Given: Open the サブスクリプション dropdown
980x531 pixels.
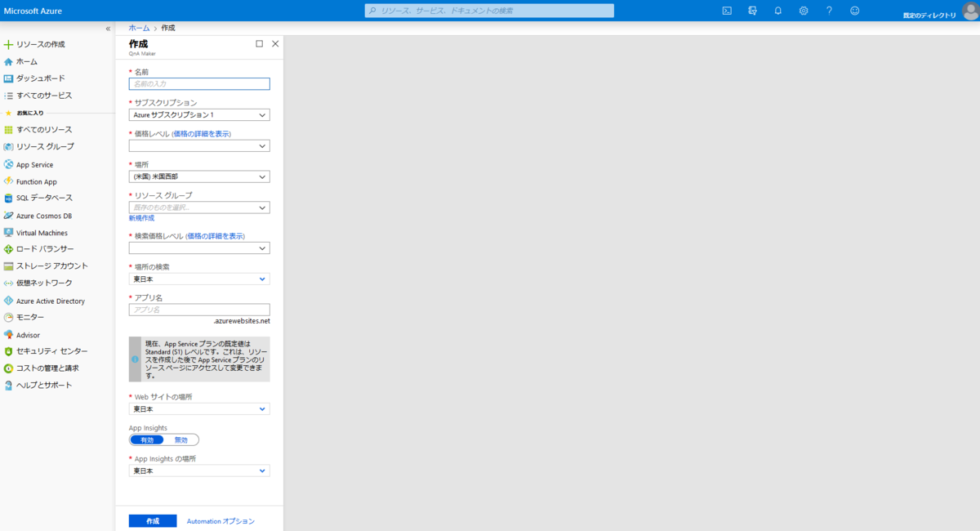Looking at the screenshot, I should [x=199, y=115].
